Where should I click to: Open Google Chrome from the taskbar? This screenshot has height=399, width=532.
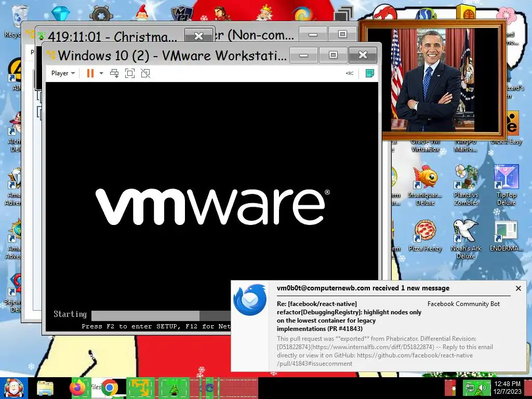109,388
